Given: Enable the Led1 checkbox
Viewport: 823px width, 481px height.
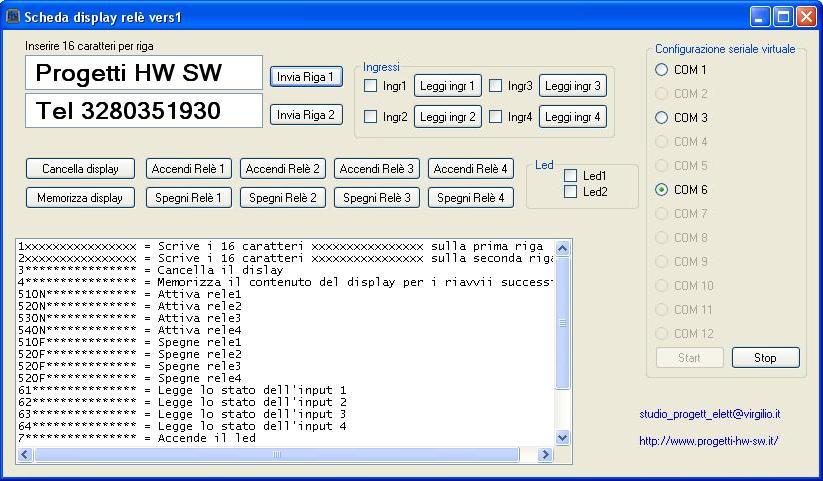Looking at the screenshot, I should [x=571, y=175].
